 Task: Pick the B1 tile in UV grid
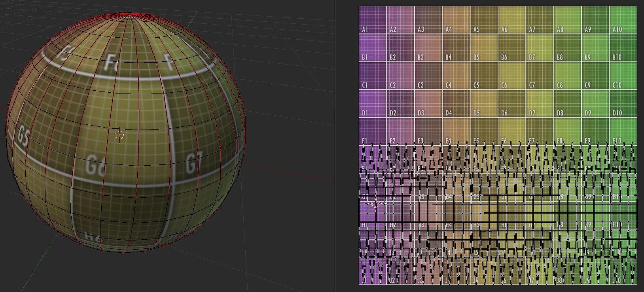(x=373, y=48)
